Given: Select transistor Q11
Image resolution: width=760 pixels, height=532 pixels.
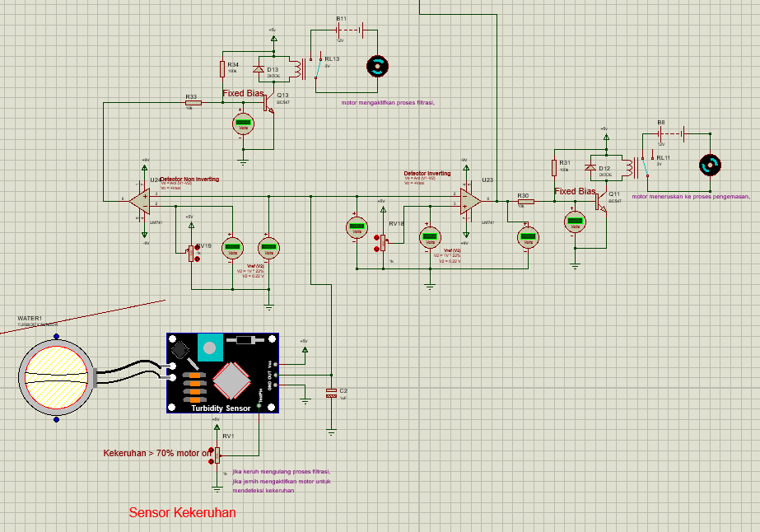Looking at the screenshot, I should pos(600,201).
